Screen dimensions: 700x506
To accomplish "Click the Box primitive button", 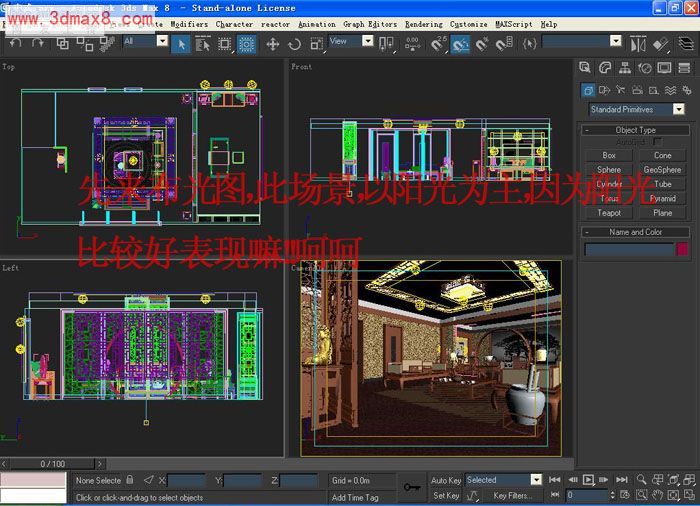I will (x=609, y=155).
